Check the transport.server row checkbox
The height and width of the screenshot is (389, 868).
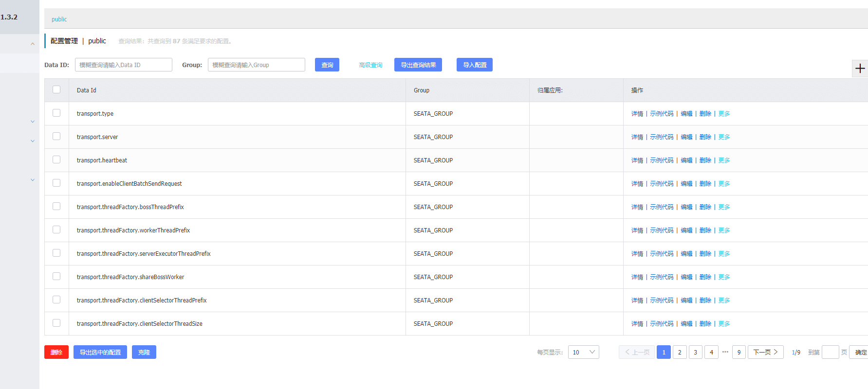coord(56,136)
